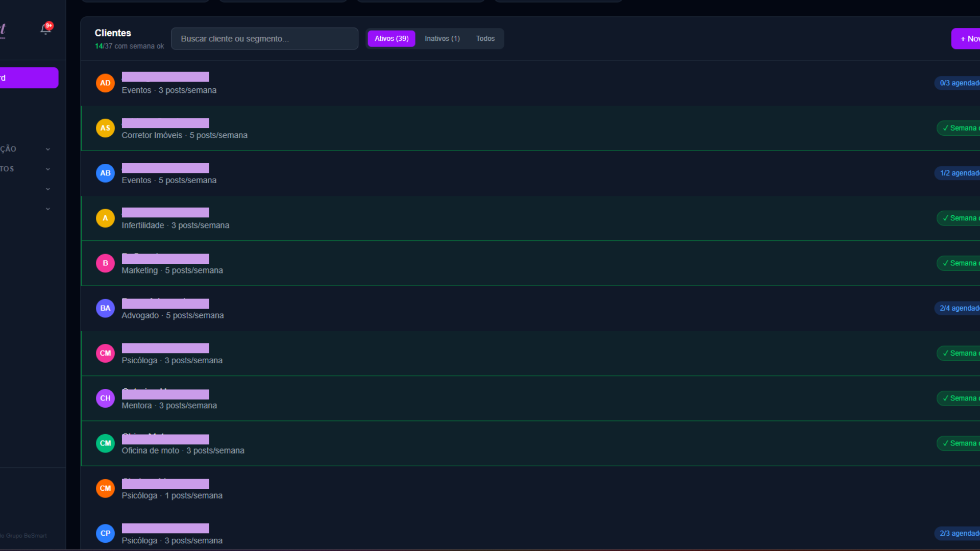Expand the third sidebar chevron
Image resolution: width=980 pixels, height=551 pixels.
pyautogui.click(x=47, y=189)
